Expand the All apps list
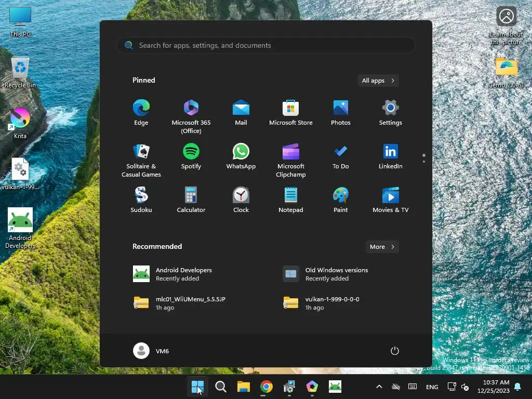This screenshot has width=532, height=399. click(378, 81)
